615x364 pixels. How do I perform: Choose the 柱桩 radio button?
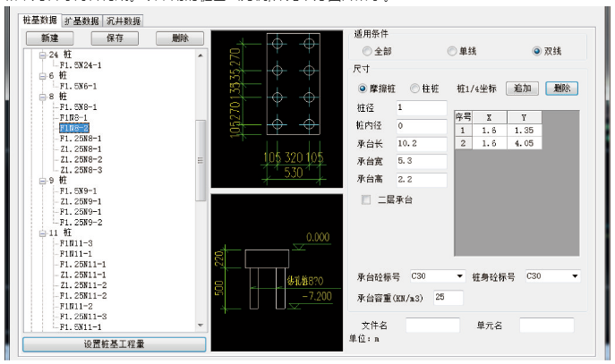pyautogui.click(x=414, y=89)
